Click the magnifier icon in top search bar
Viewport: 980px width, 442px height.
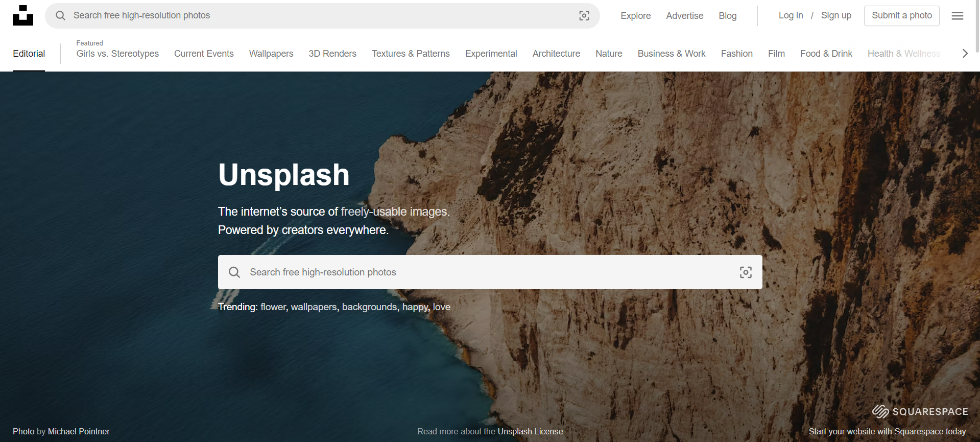point(60,15)
